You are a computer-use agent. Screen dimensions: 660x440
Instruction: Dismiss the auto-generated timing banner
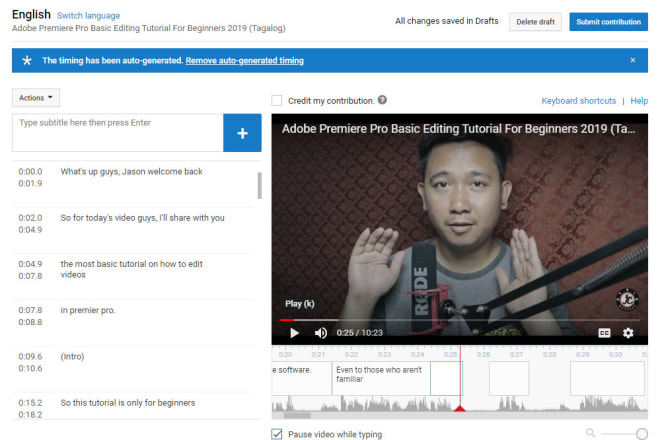click(633, 60)
